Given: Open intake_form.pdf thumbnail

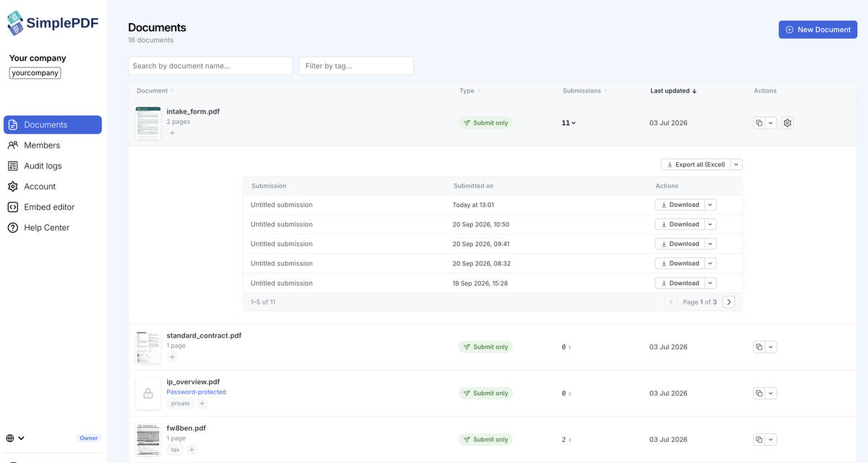Looking at the screenshot, I should point(148,123).
